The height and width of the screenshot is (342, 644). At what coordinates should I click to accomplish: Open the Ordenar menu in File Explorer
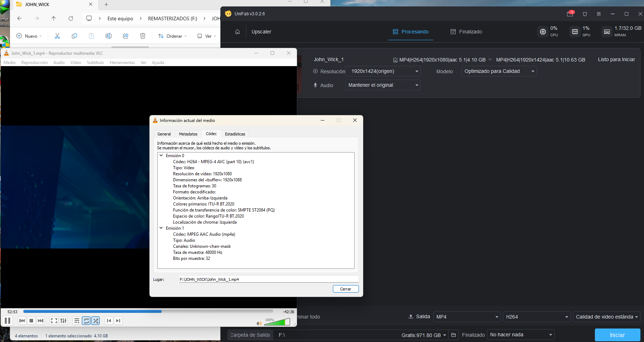tap(173, 36)
